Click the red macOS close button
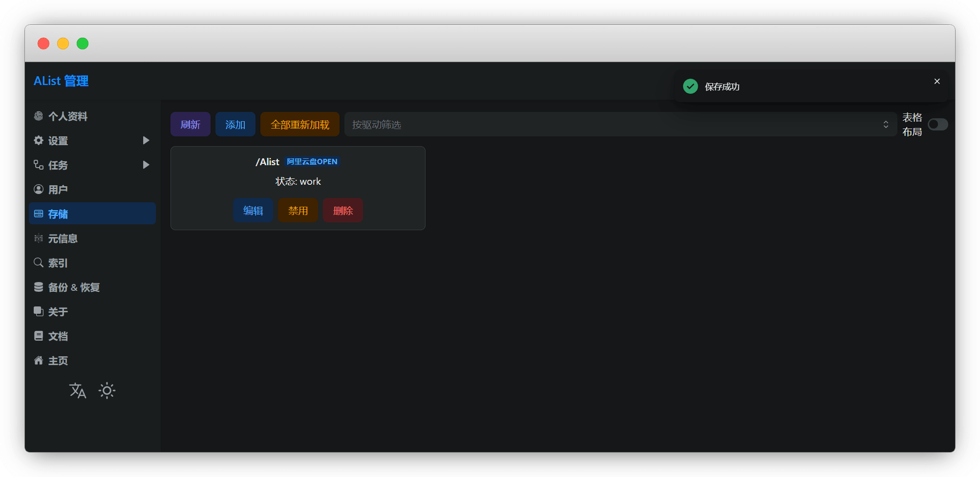Viewport: 980px width, 477px height. (43, 43)
